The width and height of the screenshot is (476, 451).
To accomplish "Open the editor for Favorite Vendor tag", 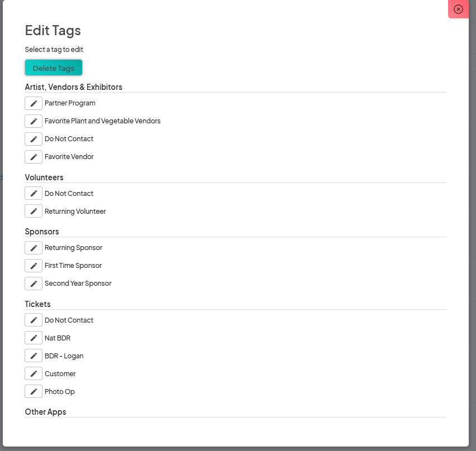I will click(33, 157).
